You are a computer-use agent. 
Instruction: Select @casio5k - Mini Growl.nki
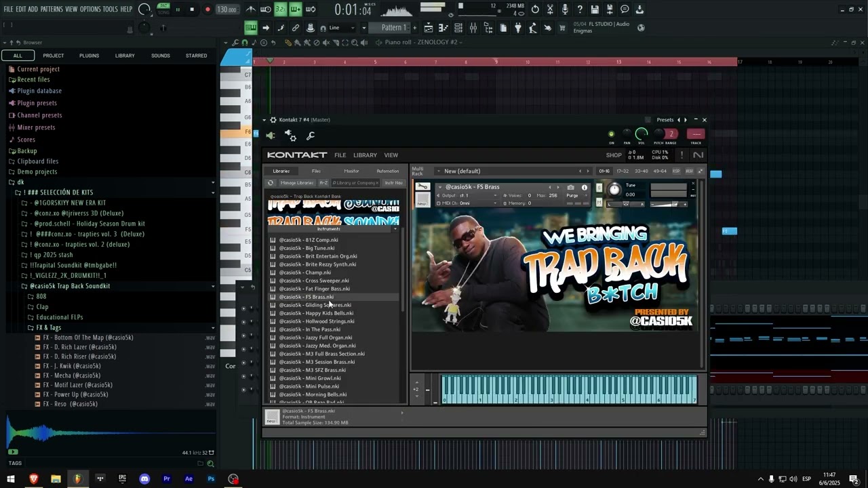click(310, 378)
